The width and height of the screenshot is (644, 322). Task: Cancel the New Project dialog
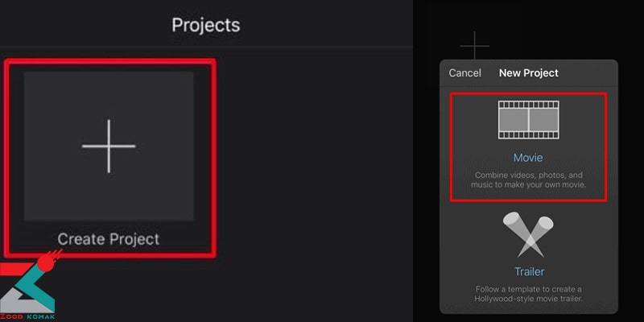coord(464,73)
